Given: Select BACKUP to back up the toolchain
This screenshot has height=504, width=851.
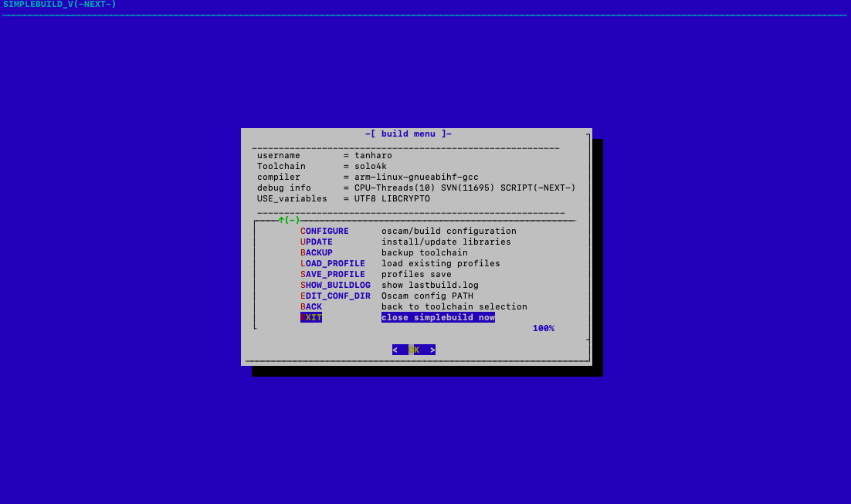Looking at the screenshot, I should click(x=317, y=252).
